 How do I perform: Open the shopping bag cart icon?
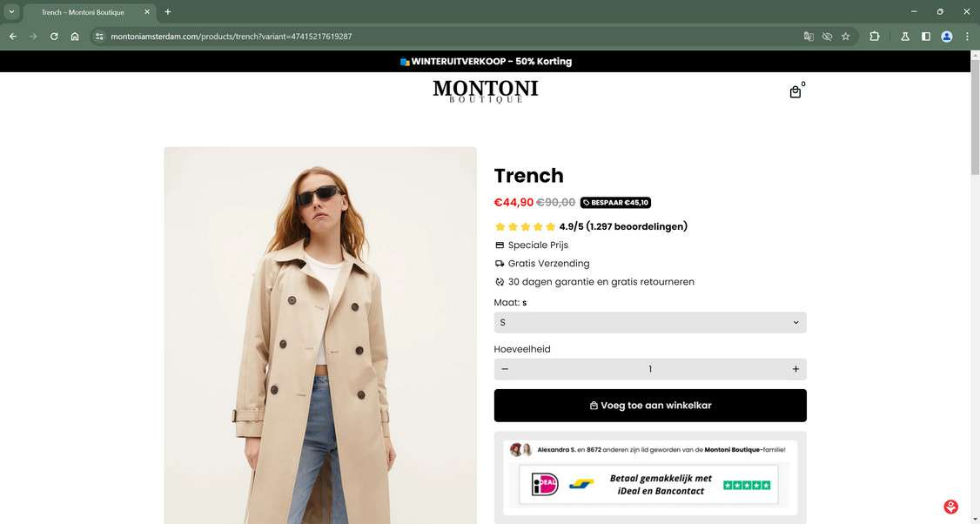point(795,91)
